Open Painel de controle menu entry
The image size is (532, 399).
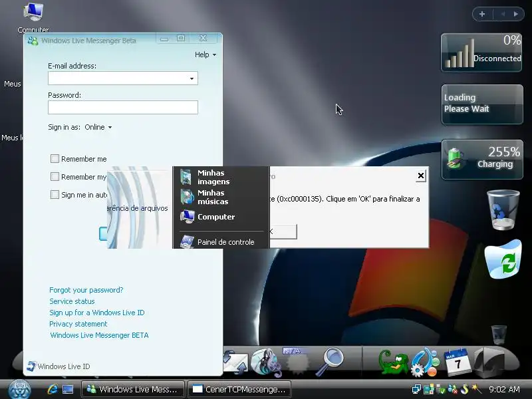point(217,242)
